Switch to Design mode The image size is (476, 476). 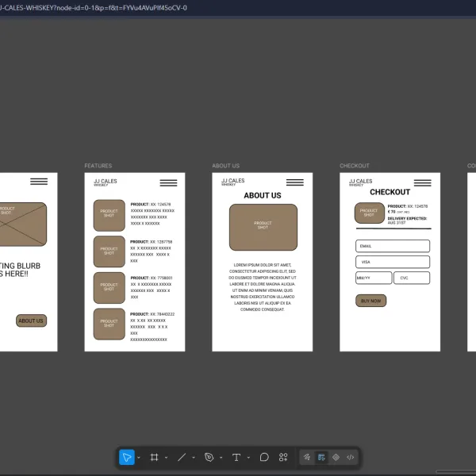click(x=321, y=457)
